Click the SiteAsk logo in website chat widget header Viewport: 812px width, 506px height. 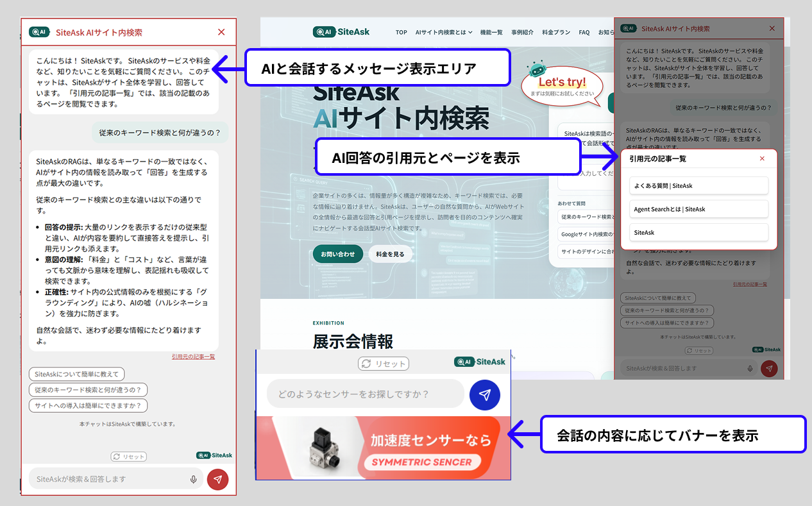pyautogui.click(x=629, y=28)
